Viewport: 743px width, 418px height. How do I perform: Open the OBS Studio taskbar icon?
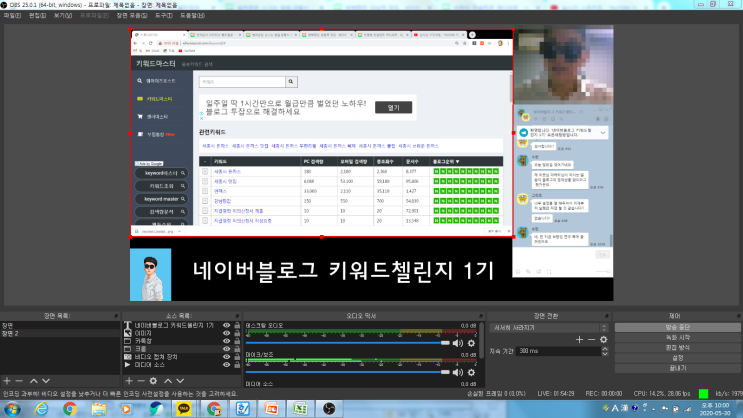329,409
